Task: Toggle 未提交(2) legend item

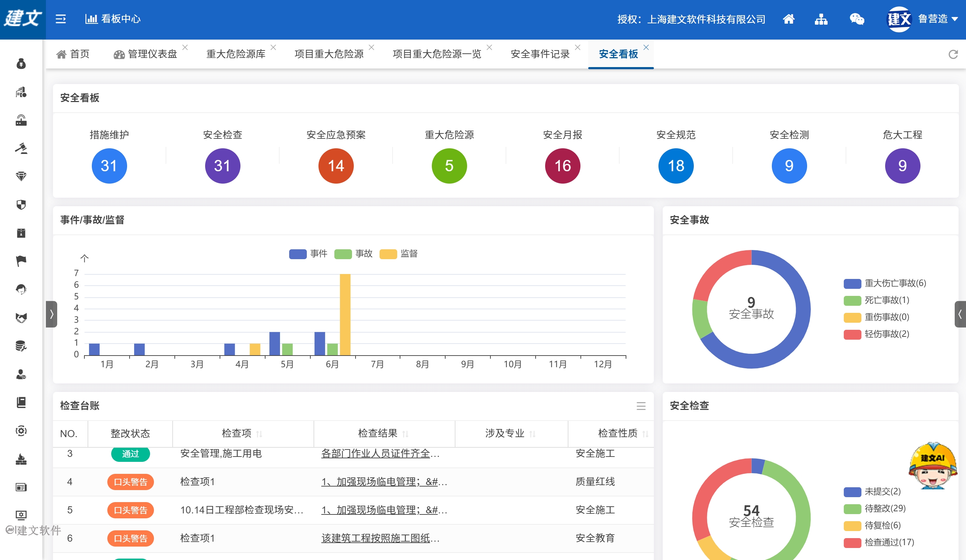Action: [x=872, y=492]
